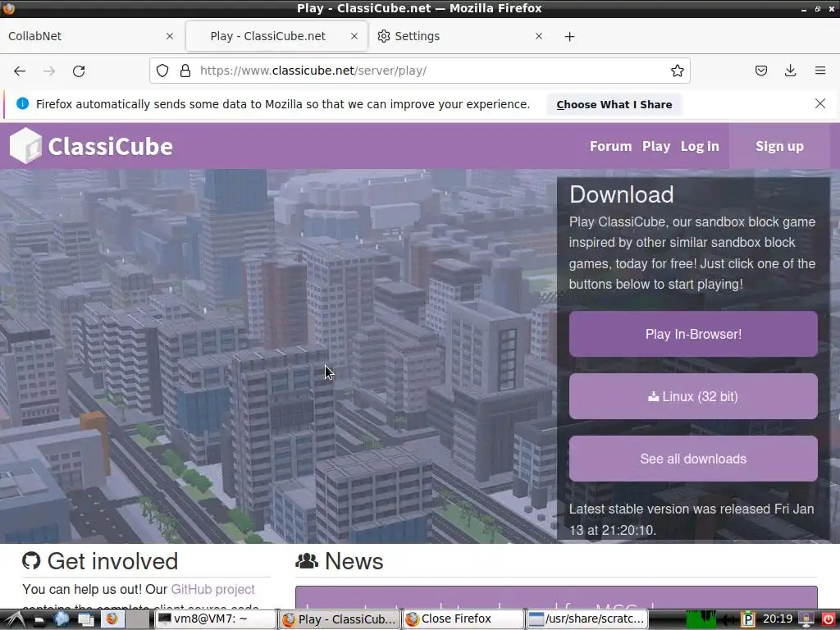This screenshot has width=840, height=630.
Task: Select the Play - ClassiCube.net tab
Action: pos(276,36)
